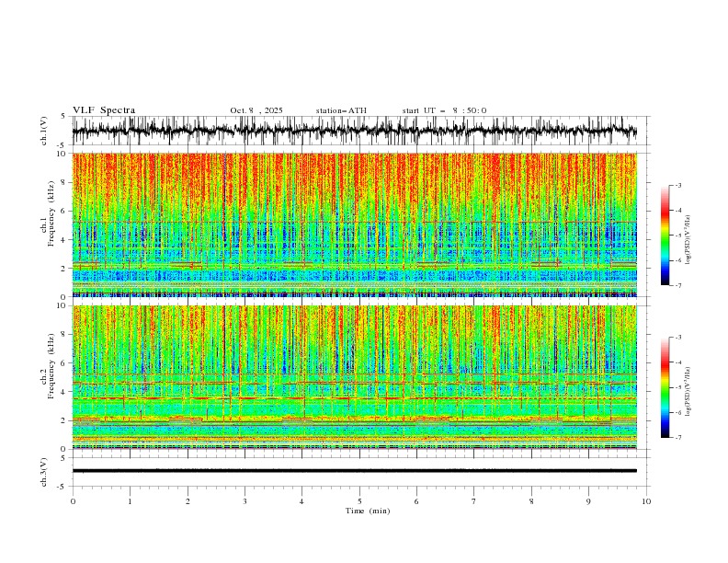
Task: Click the "-7" tick on ch.1 colorbar
Action: click(x=677, y=286)
